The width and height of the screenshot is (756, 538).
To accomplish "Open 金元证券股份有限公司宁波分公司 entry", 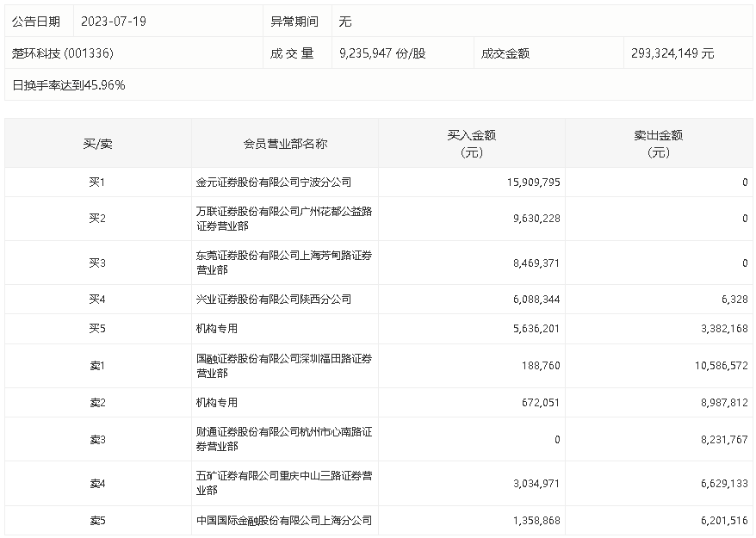I will coord(274,182).
